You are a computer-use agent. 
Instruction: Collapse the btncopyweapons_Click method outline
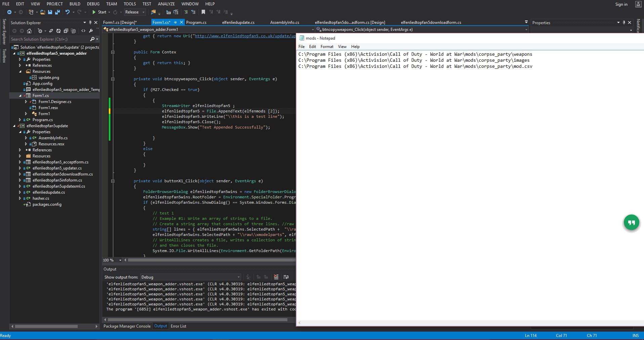(x=113, y=79)
